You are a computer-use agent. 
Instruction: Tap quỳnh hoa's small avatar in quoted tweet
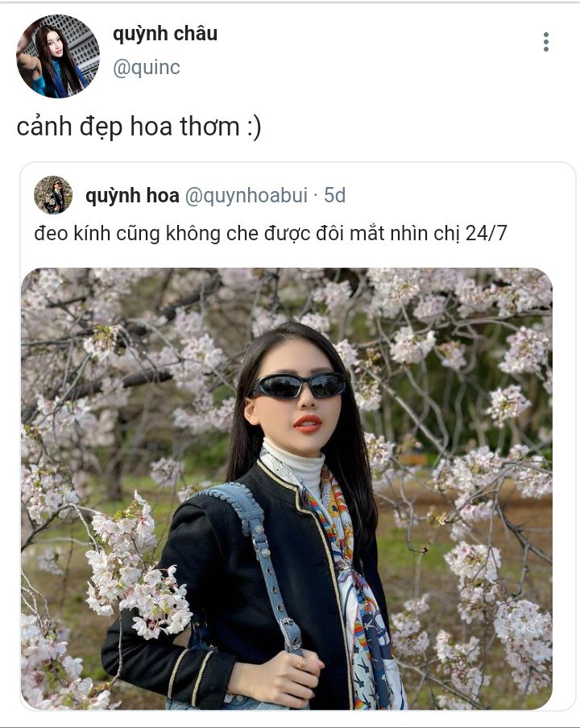(53, 195)
